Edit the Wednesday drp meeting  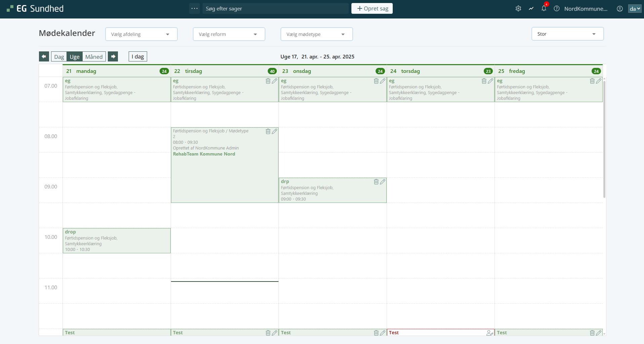pos(383,182)
